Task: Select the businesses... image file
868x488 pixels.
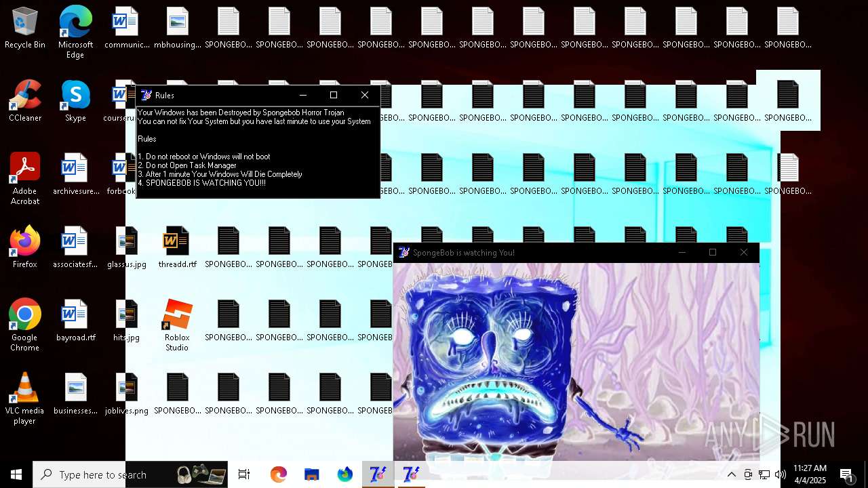Action: coord(75,394)
